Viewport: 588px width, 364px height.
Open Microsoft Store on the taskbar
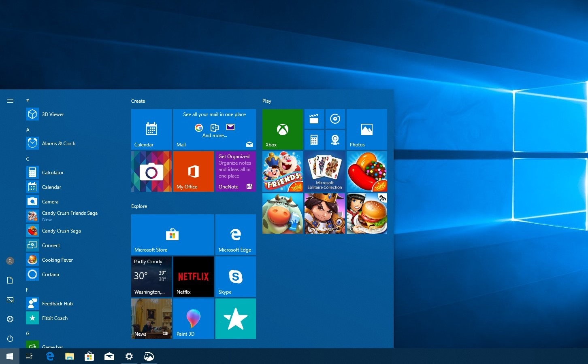click(x=89, y=356)
